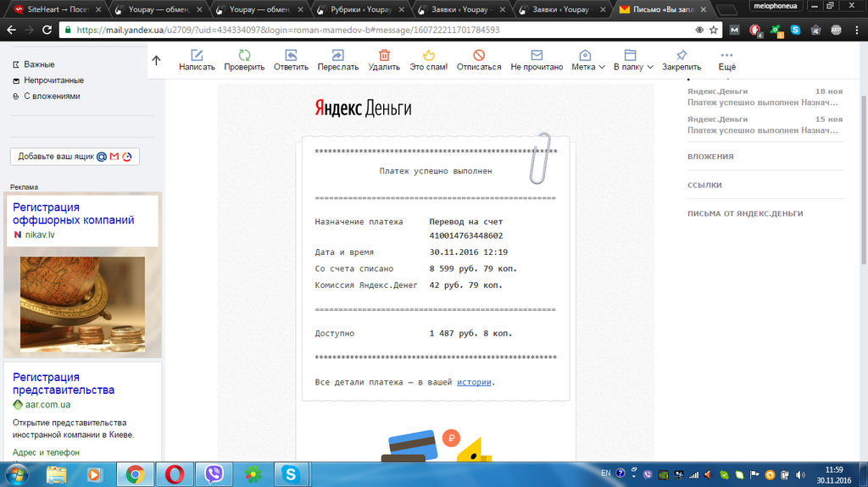The height and width of the screenshot is (487, 868).
Task: Delete the message with Удалить
Action: point(384,60)
